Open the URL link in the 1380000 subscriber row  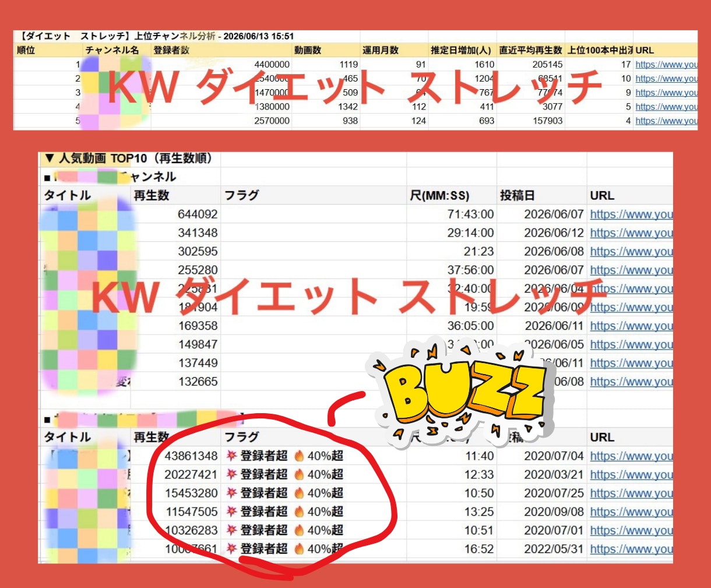tap(666, 107)
